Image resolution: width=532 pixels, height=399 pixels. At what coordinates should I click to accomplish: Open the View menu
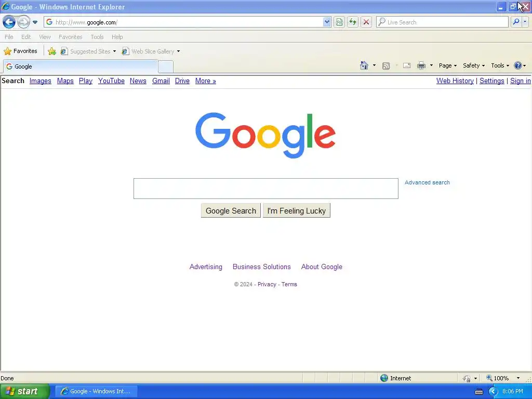click(x=45, y=37)
